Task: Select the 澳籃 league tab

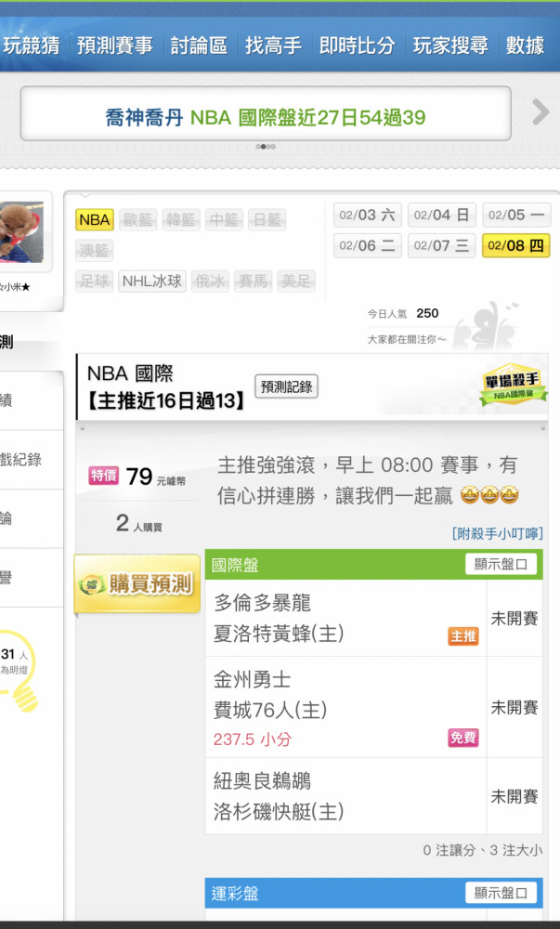Action: 94,250
